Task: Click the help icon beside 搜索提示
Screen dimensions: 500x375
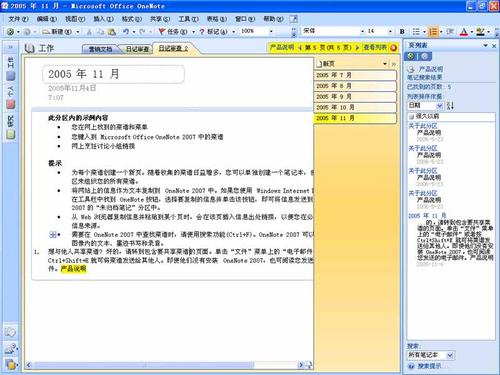Action: click(411, 366)
